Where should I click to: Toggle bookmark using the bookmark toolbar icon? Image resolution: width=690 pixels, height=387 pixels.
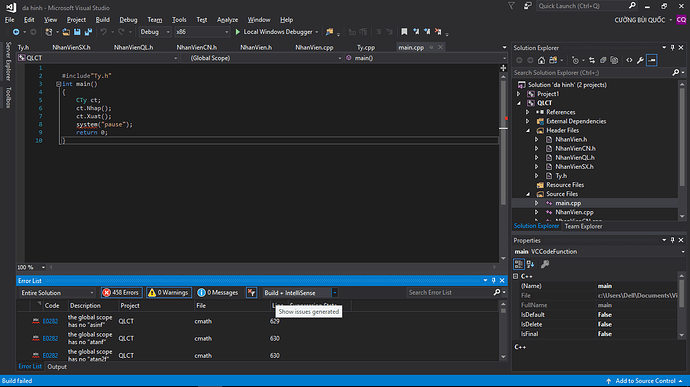click(404, 32)
